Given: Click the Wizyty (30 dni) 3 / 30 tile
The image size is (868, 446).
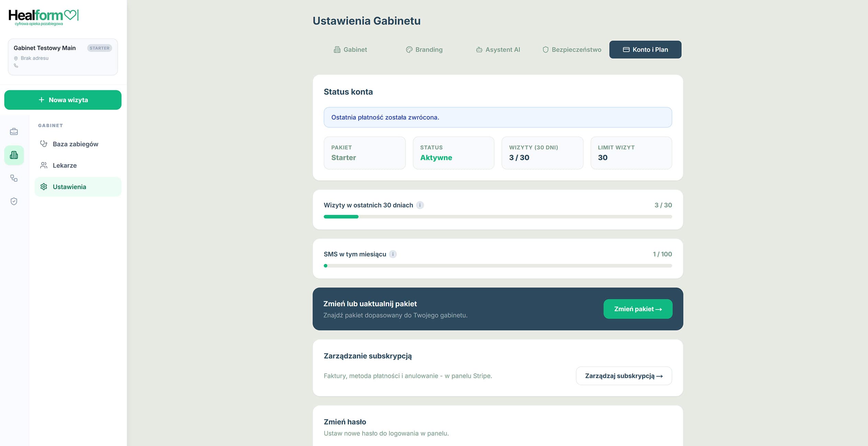Looking at the screenshot, I should click(542, 153).
